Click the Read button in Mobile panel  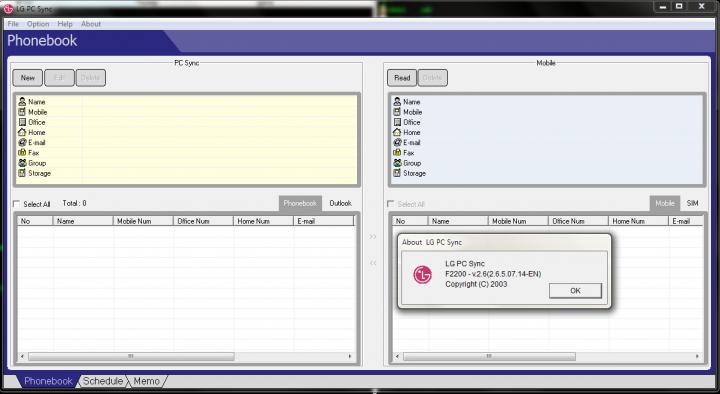(x=402, y=78)
